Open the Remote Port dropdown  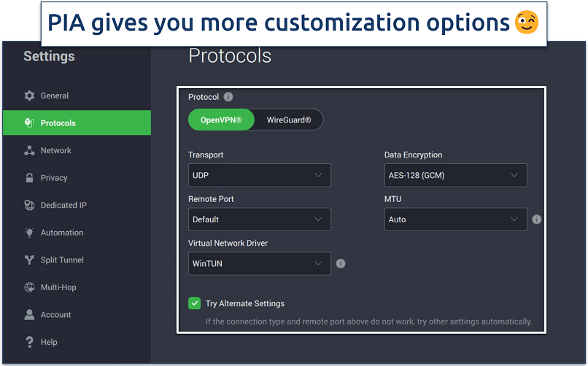(x=259, y=219)
